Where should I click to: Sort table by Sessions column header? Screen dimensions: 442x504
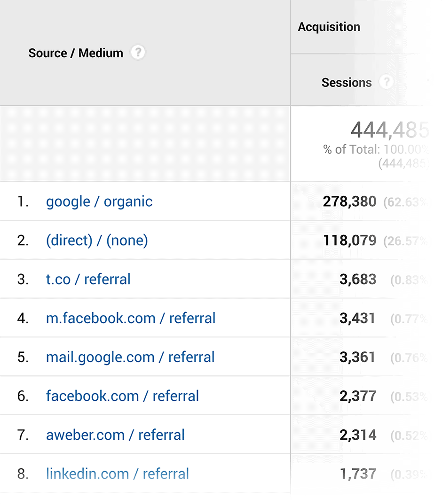click(x=347, y=83)
